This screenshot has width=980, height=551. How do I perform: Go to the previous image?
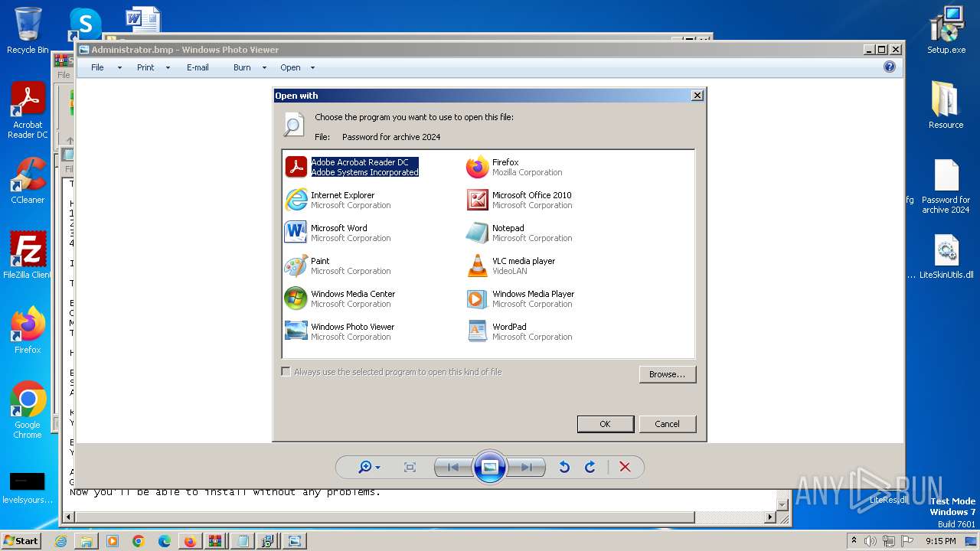pos(452,467)
